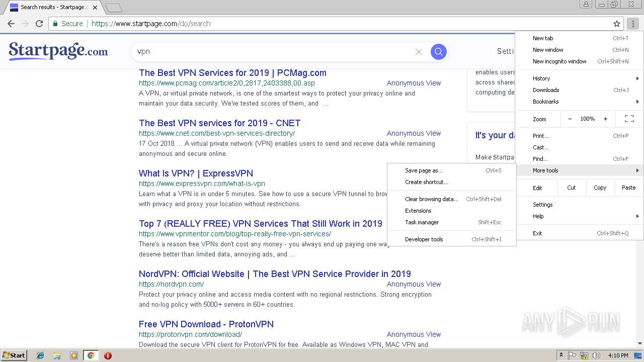Open Settings from Chrome menu

click(580, 205)
